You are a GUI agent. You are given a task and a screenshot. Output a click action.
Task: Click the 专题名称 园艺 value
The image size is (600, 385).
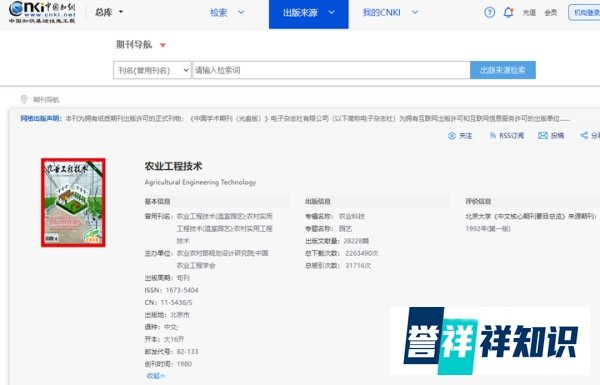(x=345, y=228)
